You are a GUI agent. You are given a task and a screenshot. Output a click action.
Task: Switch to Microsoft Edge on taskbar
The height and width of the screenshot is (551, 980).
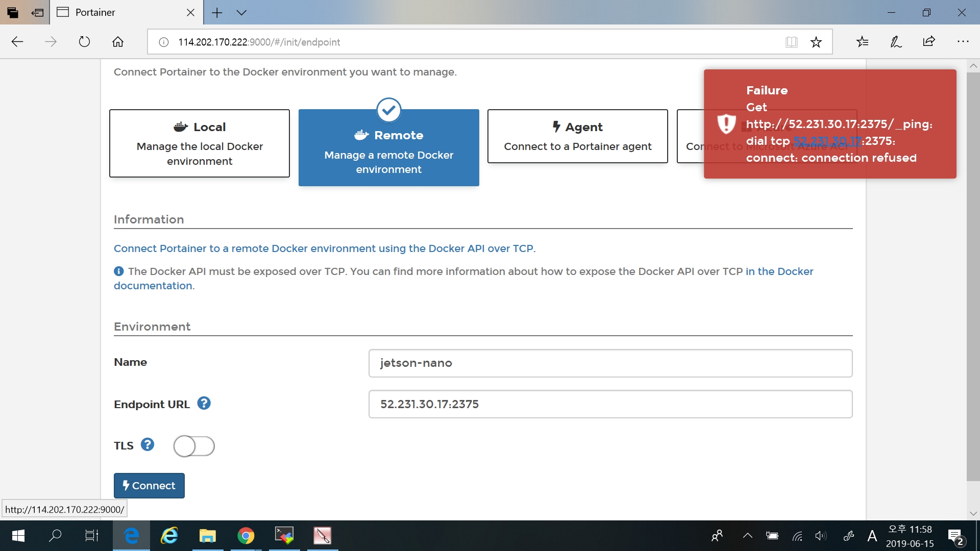131,536
